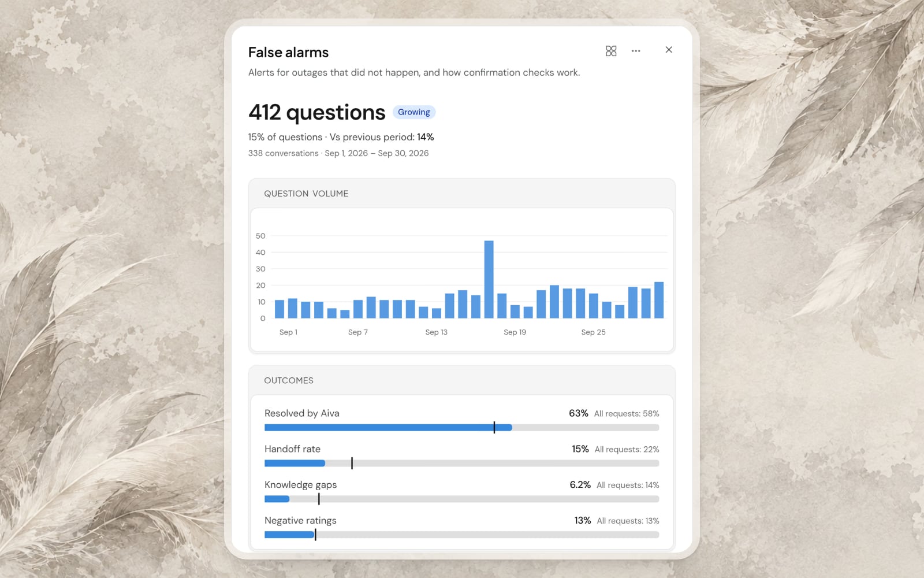Click the 338 conversations date range line
This screenshot has height=578, width=924.
tap(338, 153)
